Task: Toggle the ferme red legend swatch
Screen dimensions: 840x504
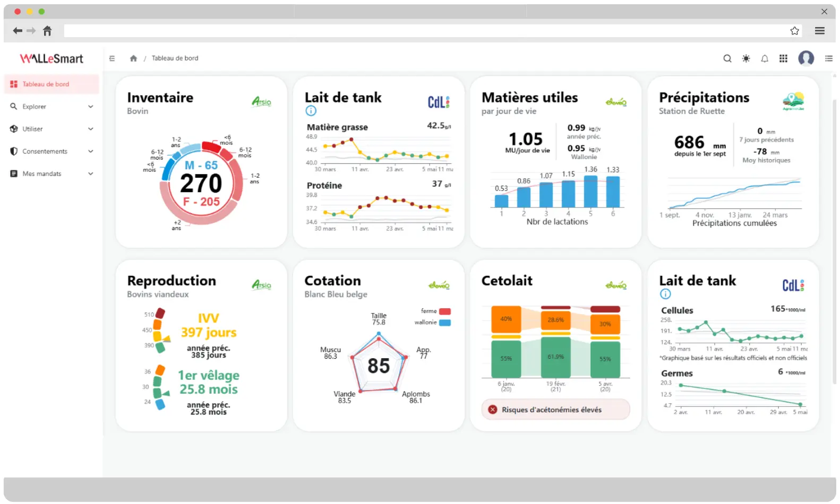Action: tap(444, 311)
